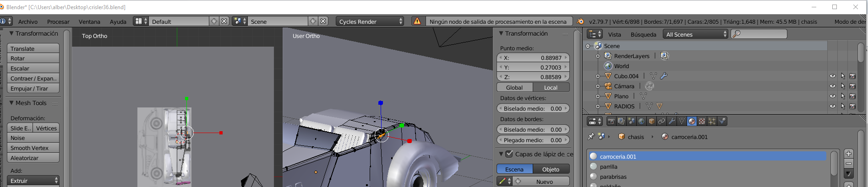
Task: Open the Physics tab icon
Action: coord(722,121)
